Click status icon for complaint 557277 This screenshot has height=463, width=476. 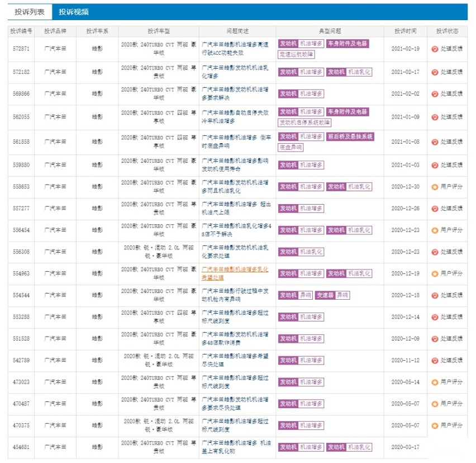435,209
